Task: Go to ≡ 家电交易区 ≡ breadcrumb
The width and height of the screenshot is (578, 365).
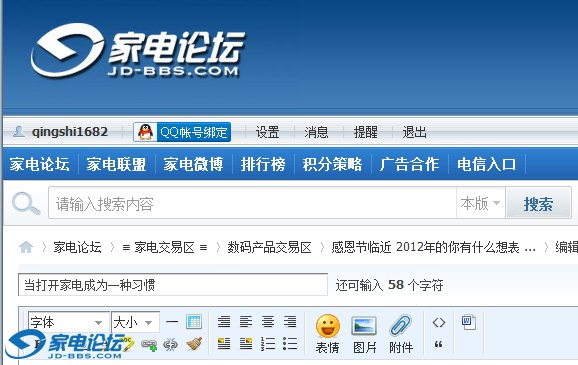Action: coord(164,247)
